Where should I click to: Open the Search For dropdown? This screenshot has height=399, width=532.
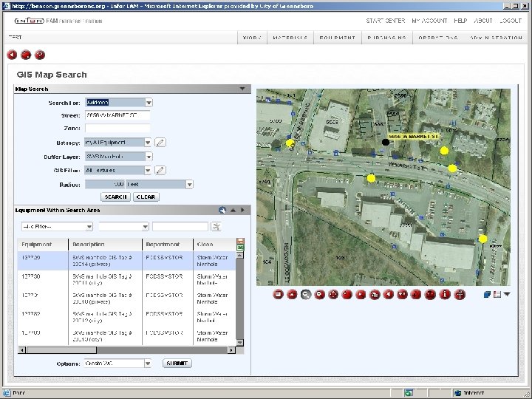point(149,103)
